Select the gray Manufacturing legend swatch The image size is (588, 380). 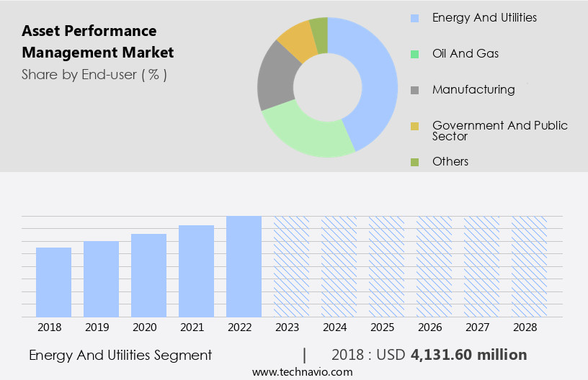point(414,90)
